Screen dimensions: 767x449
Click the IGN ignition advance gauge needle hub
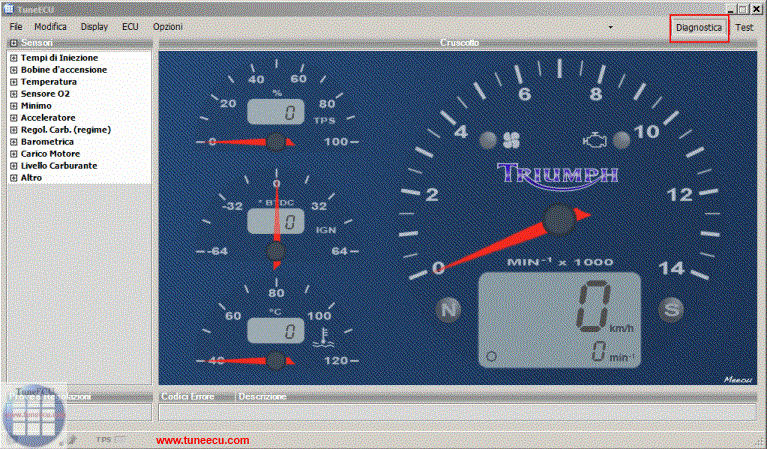click(x=276, y=251)
